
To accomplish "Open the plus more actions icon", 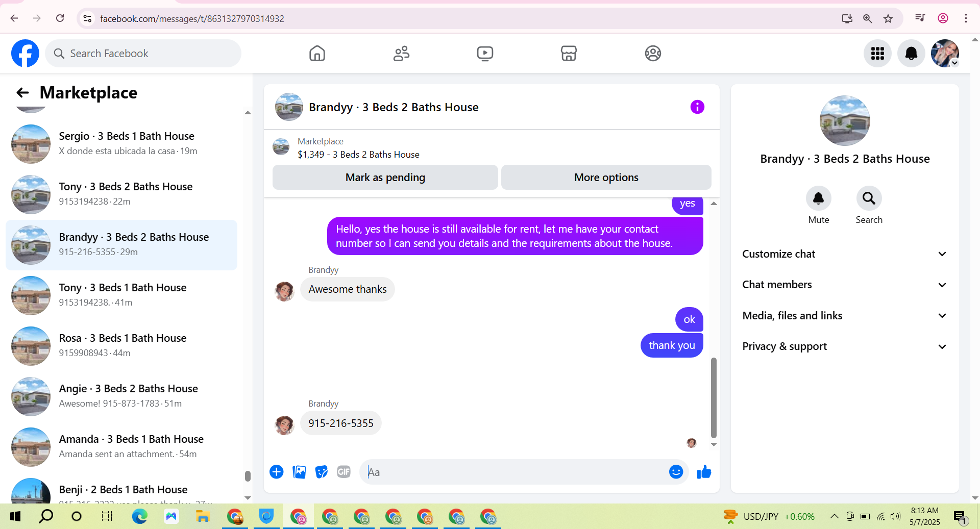I will point(277,472).
